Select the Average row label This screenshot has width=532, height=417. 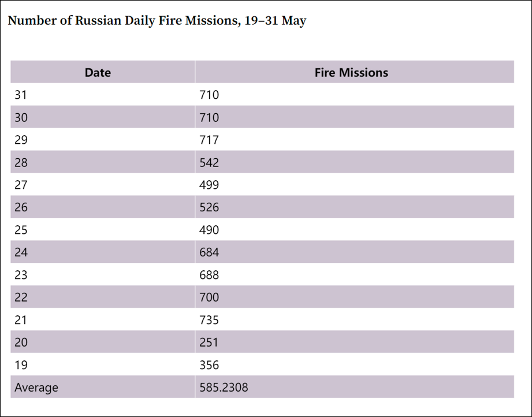click(x=36, y=388)
